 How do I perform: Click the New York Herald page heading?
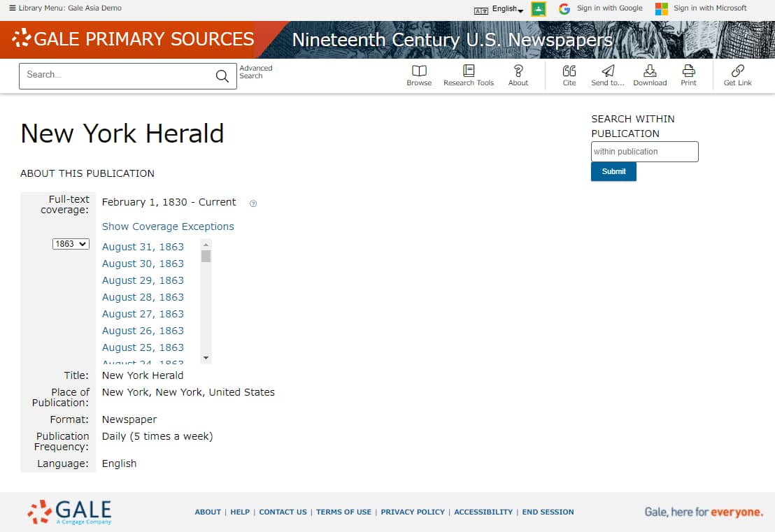(122, 134)
